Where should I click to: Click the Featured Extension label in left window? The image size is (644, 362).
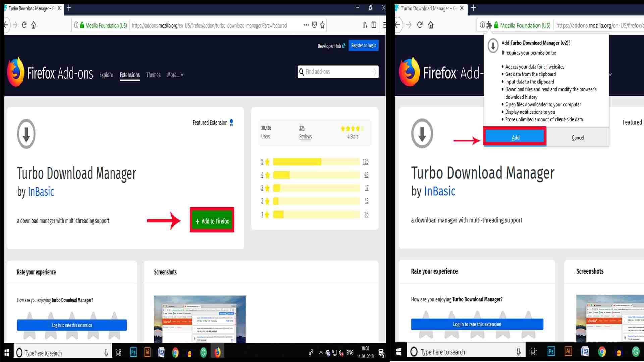[x=210, y=123]
